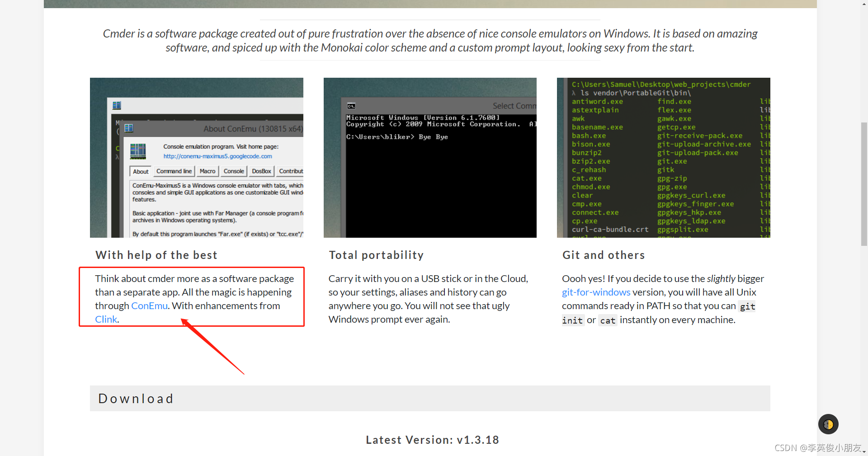Toggle the dark mode round button
The height and width of the screenshot is (456, 868).
(828, 424)
